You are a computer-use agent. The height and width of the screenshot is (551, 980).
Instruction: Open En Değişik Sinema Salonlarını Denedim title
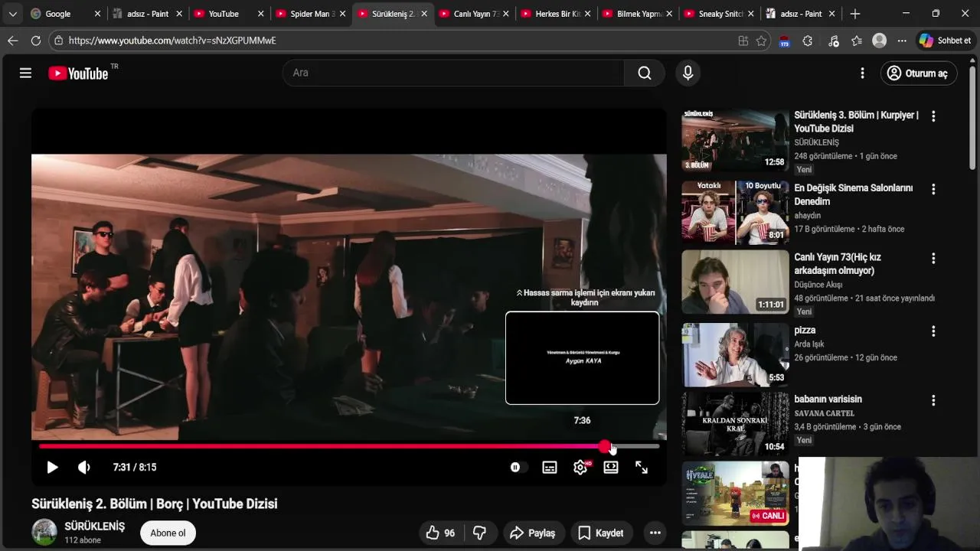click(x=853, y=194)
